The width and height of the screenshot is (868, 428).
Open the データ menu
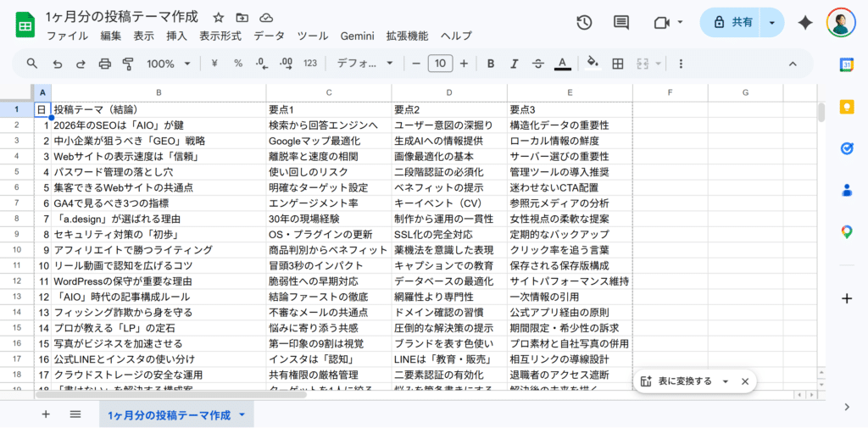click(269, 36)
